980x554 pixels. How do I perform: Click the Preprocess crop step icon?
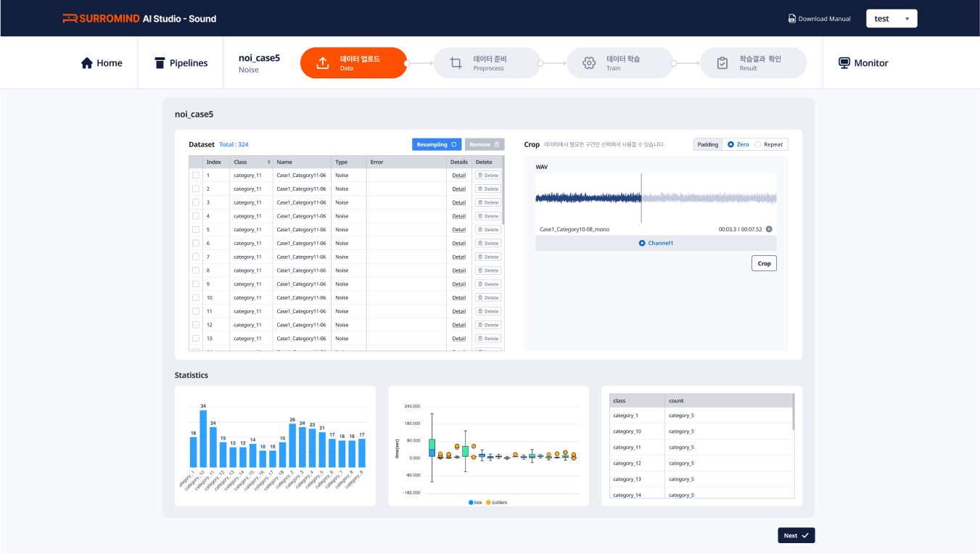click(456, 63)
